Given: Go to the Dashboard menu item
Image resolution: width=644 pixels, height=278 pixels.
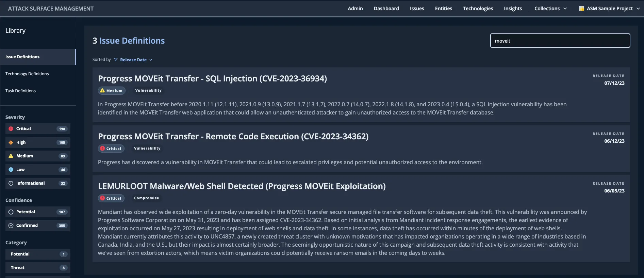Looking at the screenshot, I should pyautogui.click(x=386, y=9).
